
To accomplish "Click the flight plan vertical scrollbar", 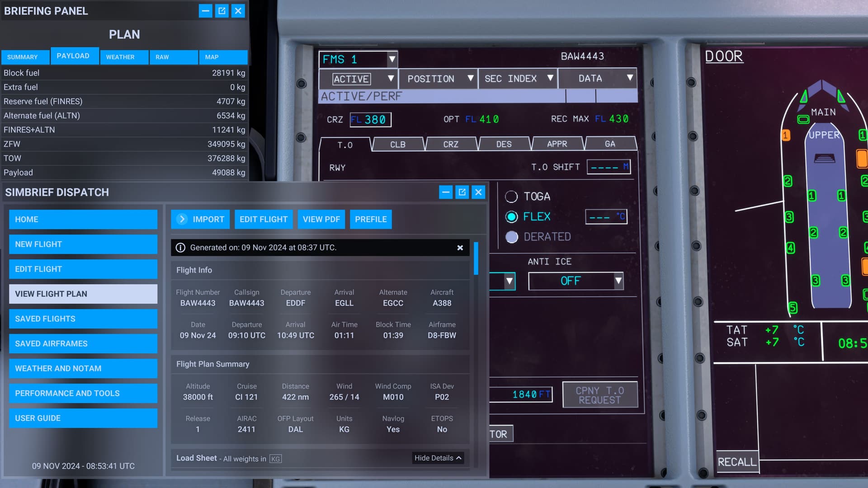I will [476, 258].
